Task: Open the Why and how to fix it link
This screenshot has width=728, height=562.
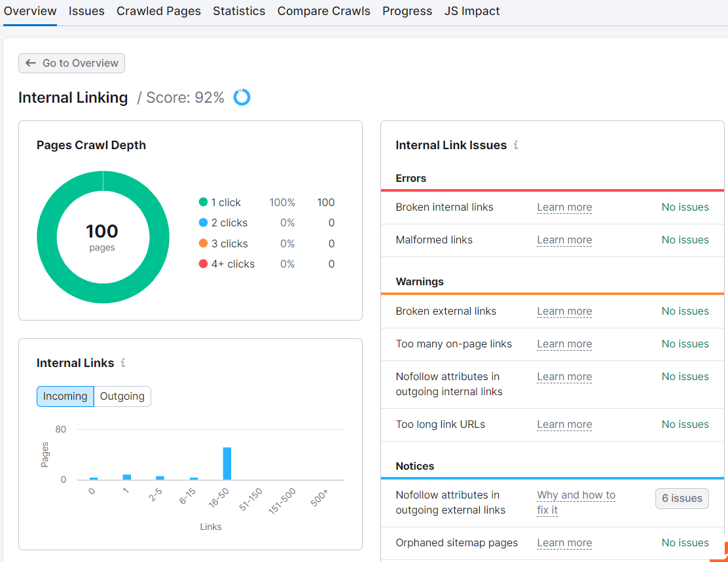Action: pyautogui.click(x=575, y=495)
